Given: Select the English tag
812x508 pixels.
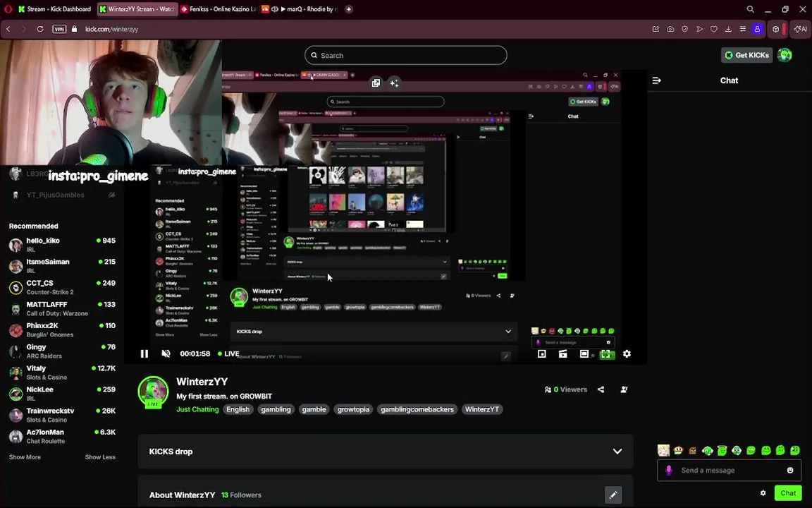Looking at the screenshot, I should 238,409.
